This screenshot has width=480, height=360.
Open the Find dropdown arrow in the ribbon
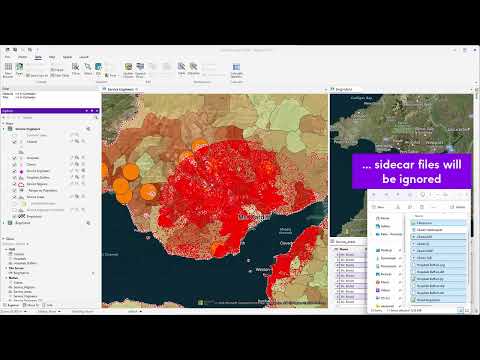[x=119, y=76]
